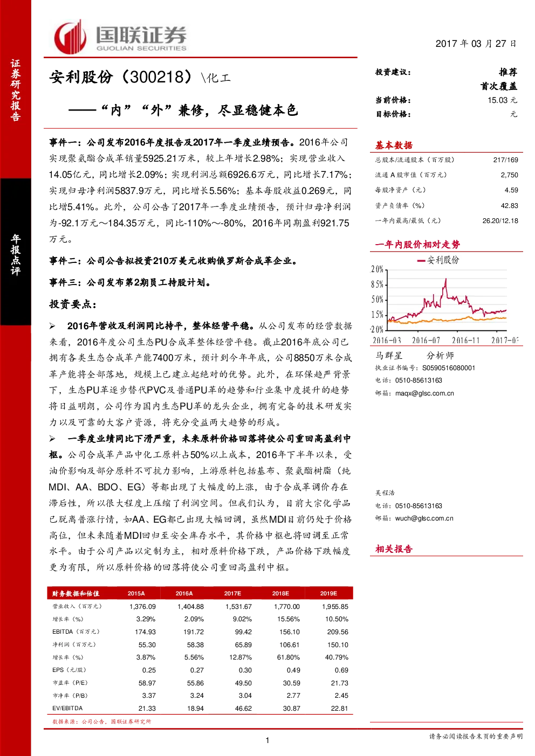
Task: Click the 事件三 employee stock plan line
Action: [130, 282]
